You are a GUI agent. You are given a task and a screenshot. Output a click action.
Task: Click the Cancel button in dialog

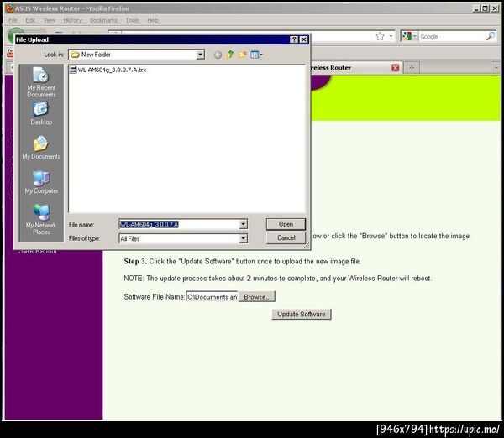click(x=286, y=238)
